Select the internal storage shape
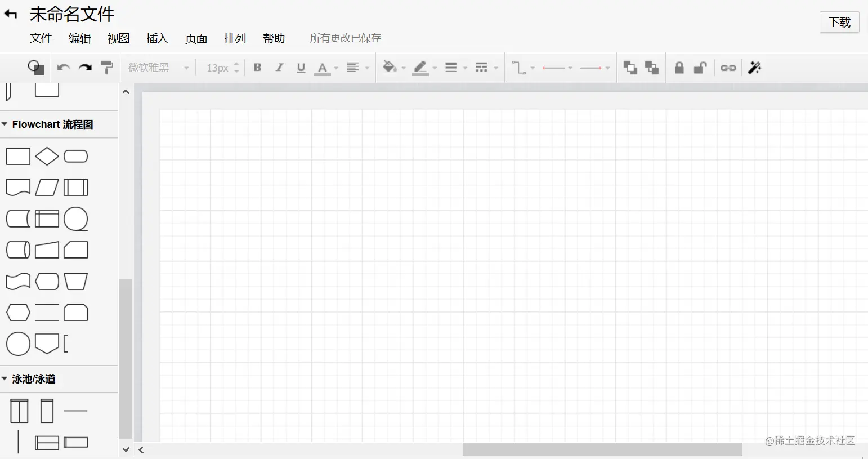Viewport: 868px width, 459px height. click(47, 219)
